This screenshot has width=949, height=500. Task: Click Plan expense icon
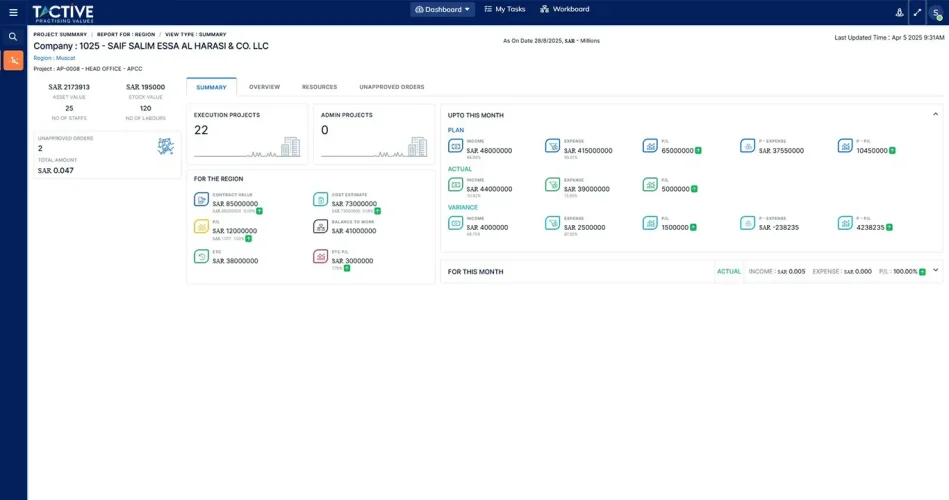pyautogui.click(x=553, y=146)
